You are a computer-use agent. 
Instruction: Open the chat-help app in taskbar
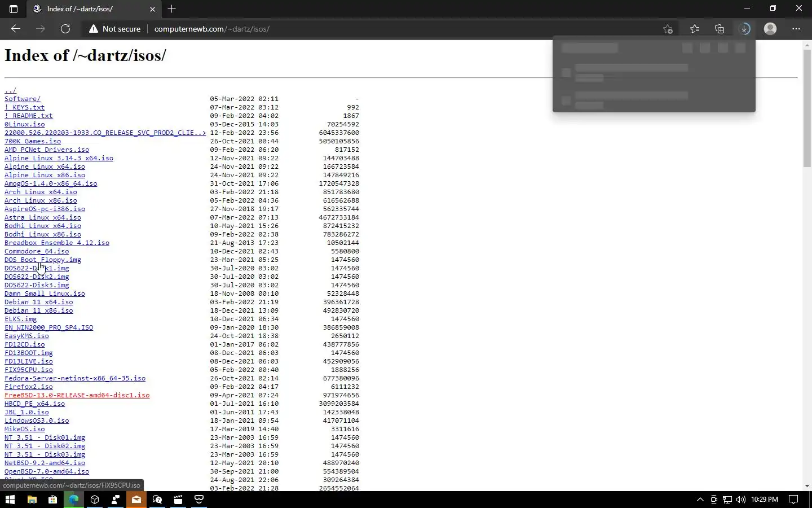tap(157, 500)
